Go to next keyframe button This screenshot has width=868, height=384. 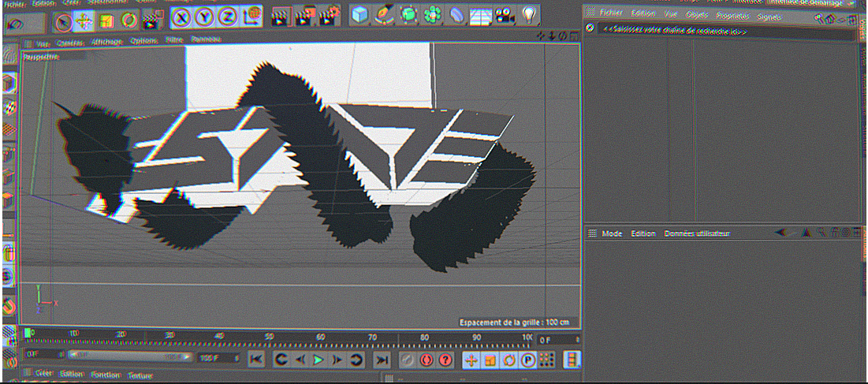click(x=356, y=360)
